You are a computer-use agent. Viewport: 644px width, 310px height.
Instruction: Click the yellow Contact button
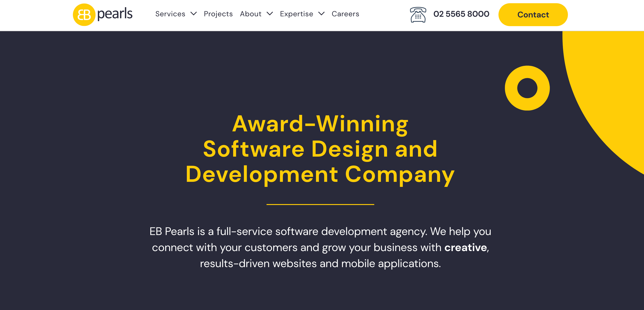click(x=533, y=14)
